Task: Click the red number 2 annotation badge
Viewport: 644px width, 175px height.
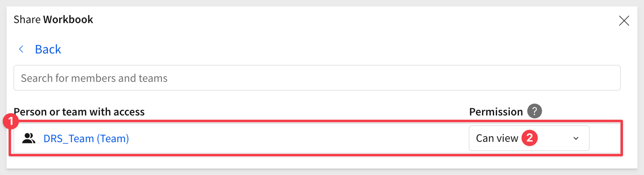Action: coord(529,138)
